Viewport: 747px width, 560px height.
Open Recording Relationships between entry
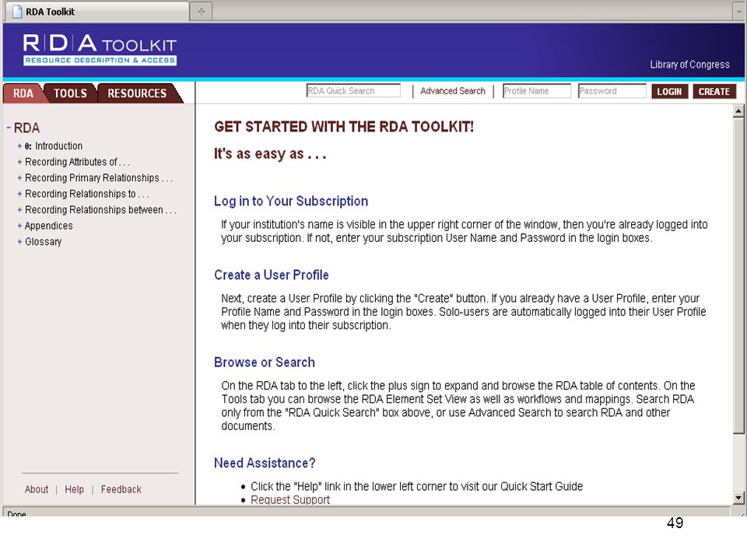coord(100,210)
